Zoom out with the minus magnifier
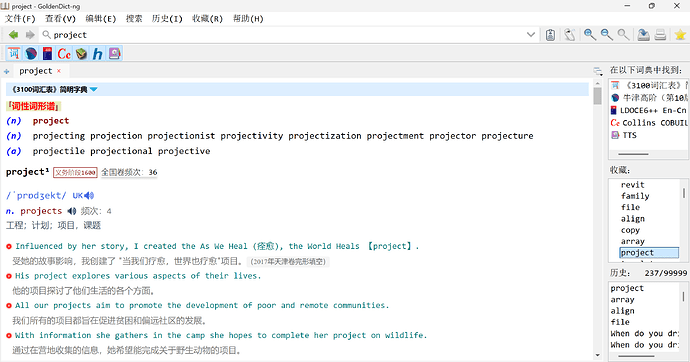Image resolution: width=690 pixels, height=362 pixels. click(x=606, y=35)
